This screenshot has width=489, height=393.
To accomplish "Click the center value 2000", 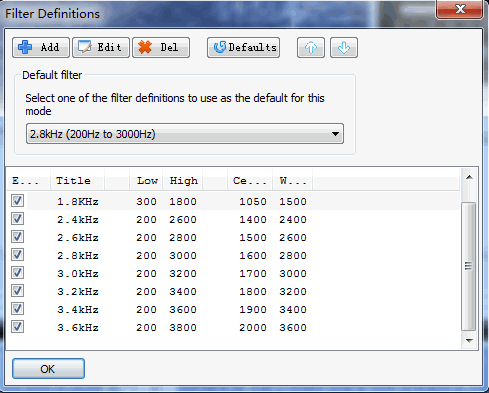I will pos(253,328).
